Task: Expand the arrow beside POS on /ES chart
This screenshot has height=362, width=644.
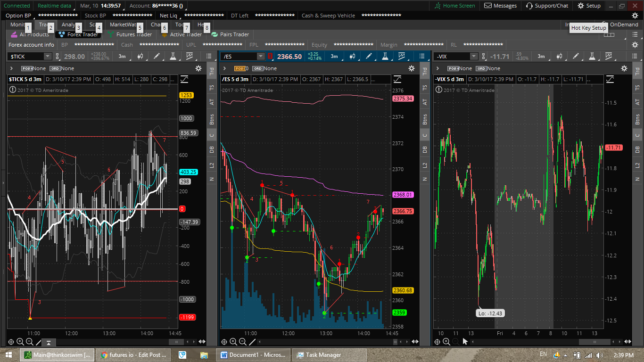Action: (x=224, y=68)
